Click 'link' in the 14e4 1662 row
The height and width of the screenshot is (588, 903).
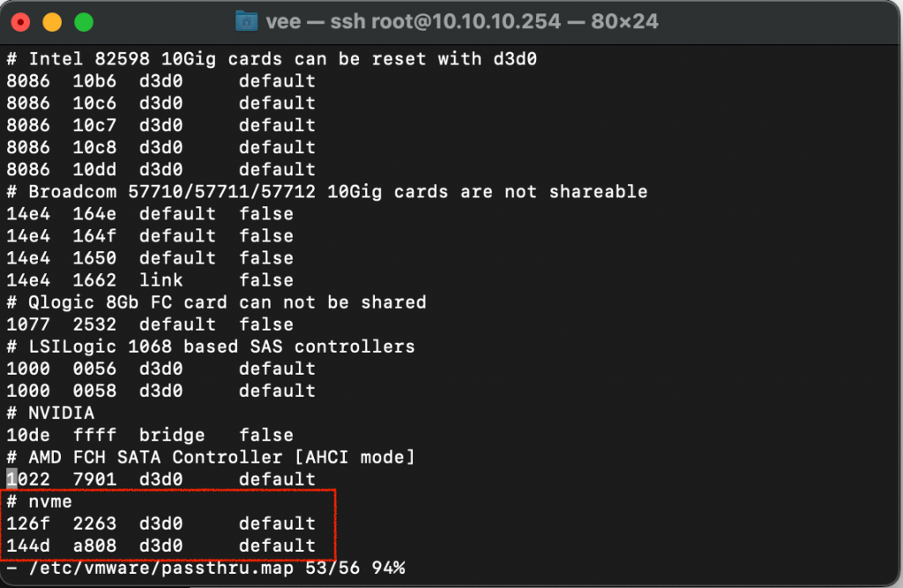(x=161, y=279)
